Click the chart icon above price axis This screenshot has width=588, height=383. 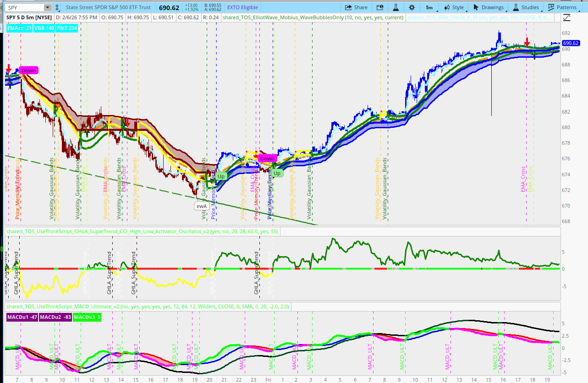coord(567,18)
